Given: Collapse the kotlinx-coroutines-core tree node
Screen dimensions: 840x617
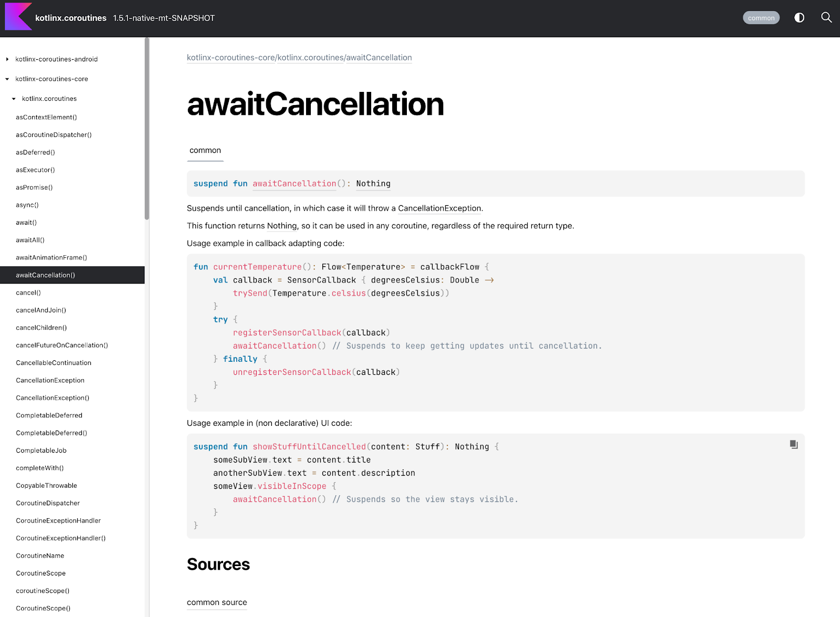Looking at the screenshot, I should point(7,79).
